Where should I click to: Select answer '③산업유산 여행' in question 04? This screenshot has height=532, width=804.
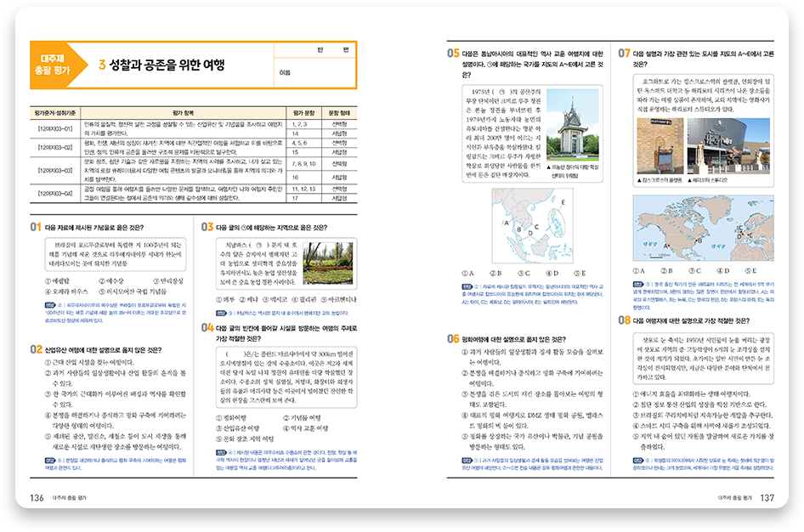tap(237, 428)
